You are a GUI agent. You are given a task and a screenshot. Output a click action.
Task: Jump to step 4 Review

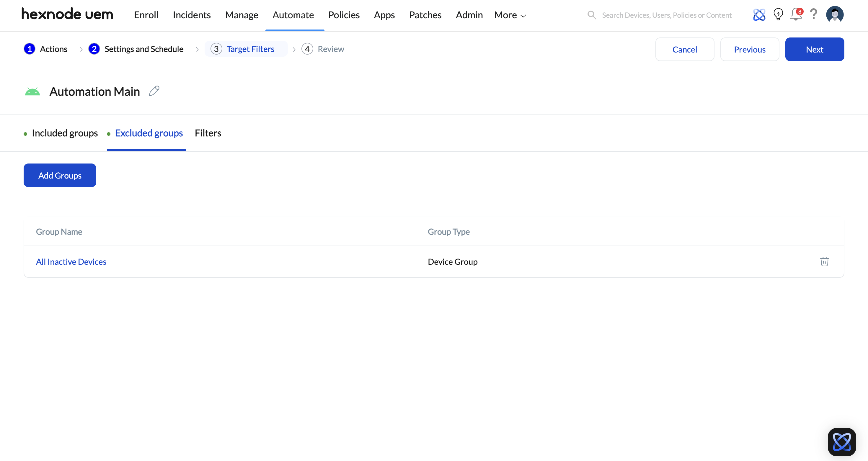(323, 49)
